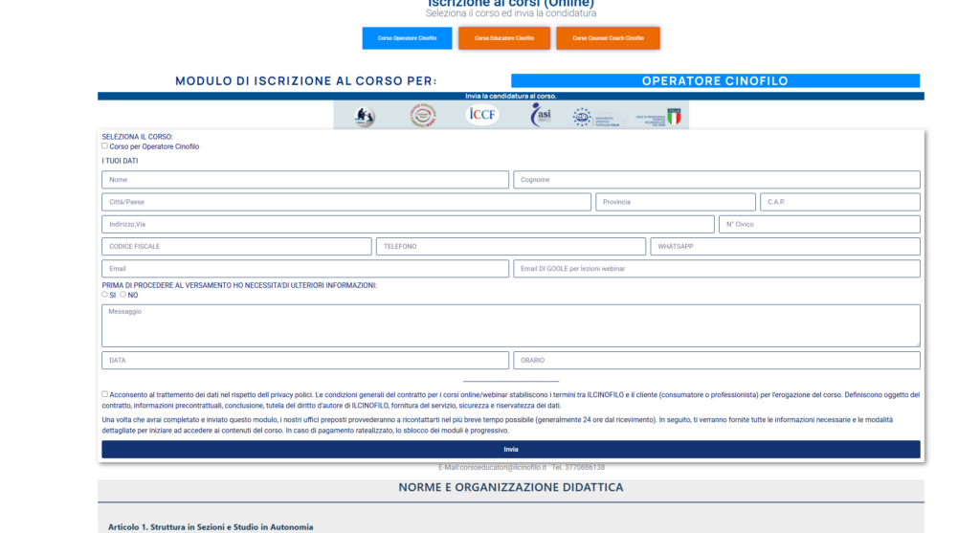The height and width of the screenshot is (533, 980).
Task: Click the NORME E ORGANIZZAZIONE DIDATTICA heading
Action: click(x=511, y=487)
